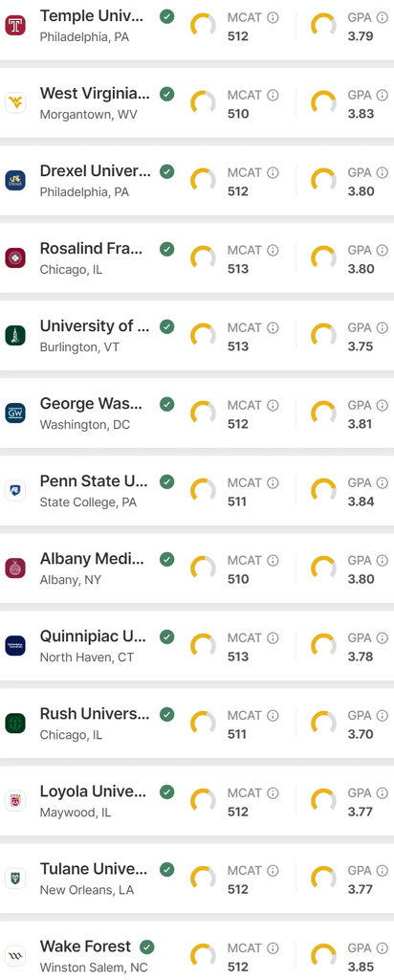Click the George Washington GW logo
Screen dimensions: 394x980
(15, 413)
